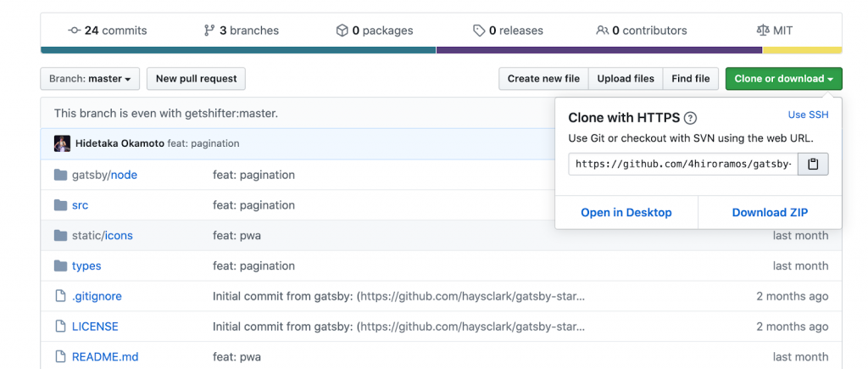Click file icon beside LICENSE

click(60, 327)
